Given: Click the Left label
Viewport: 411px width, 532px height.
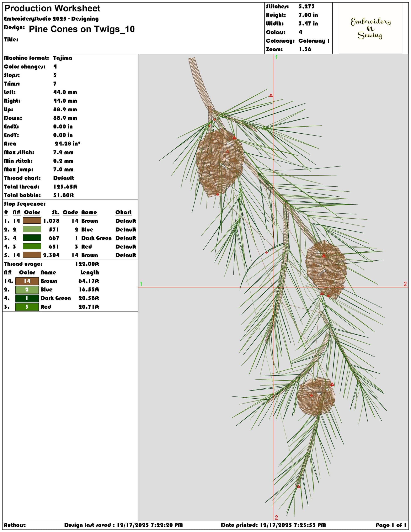Looking at the screenshot, I should tap(10, 92).
